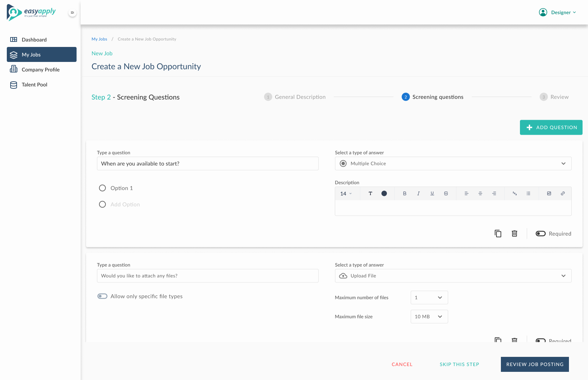The image size is (588, 380).
Task: Click the underline formatting icon
Action: coord(432,194)
